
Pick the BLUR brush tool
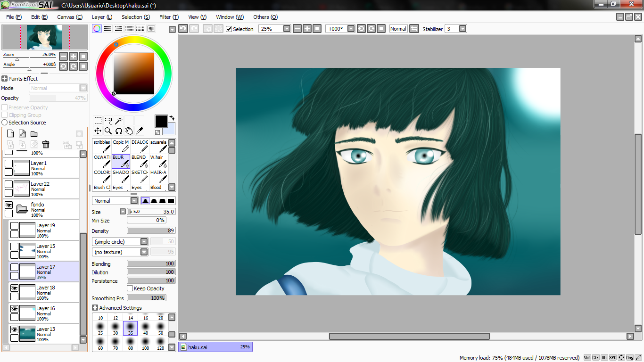pos(121,161)
